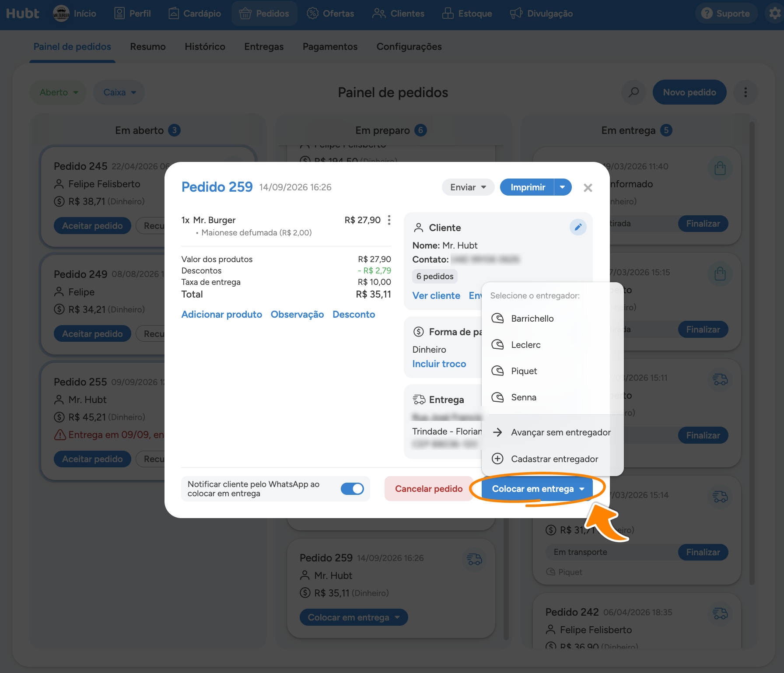Open Suporte help button
This screenshot has width=784, height=673.
(726, 14)
